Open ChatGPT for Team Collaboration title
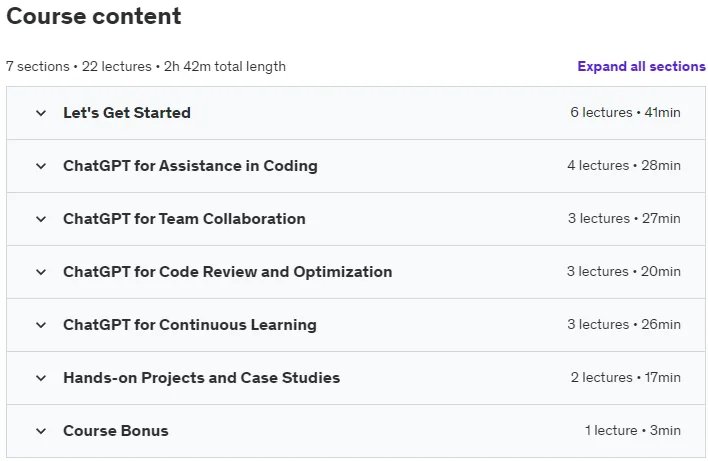 tap(184, 219)
